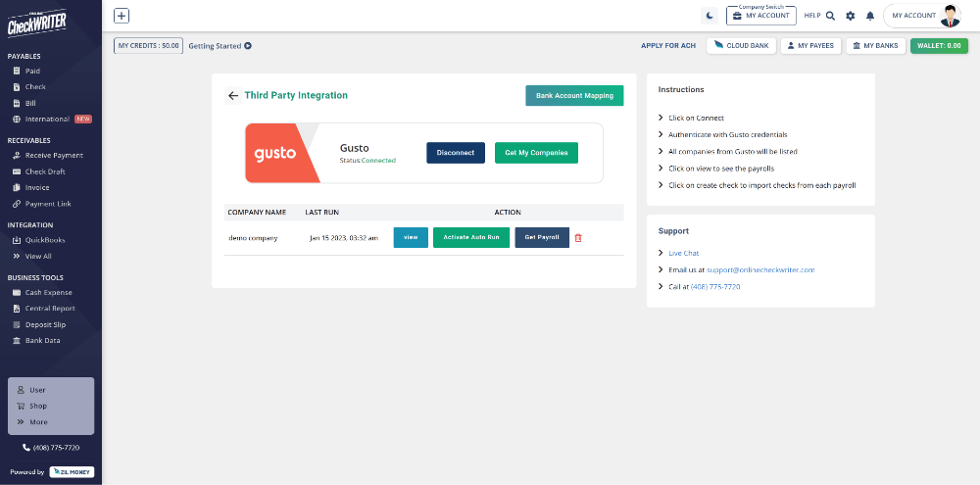Click the play icon next to Getting Started
This screenshot has width=980, height=485.
pyautogui.click(x=248, y=46)
